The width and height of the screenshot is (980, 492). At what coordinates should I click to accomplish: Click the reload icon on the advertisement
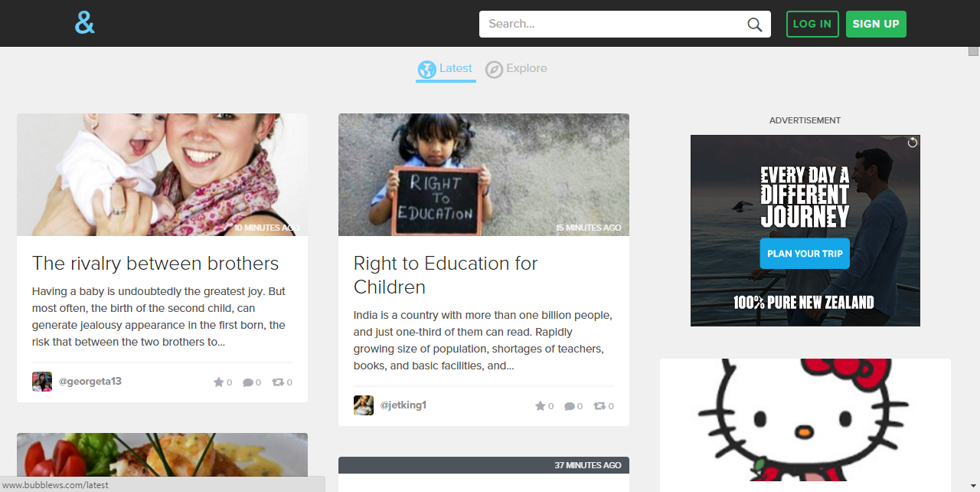912,143
